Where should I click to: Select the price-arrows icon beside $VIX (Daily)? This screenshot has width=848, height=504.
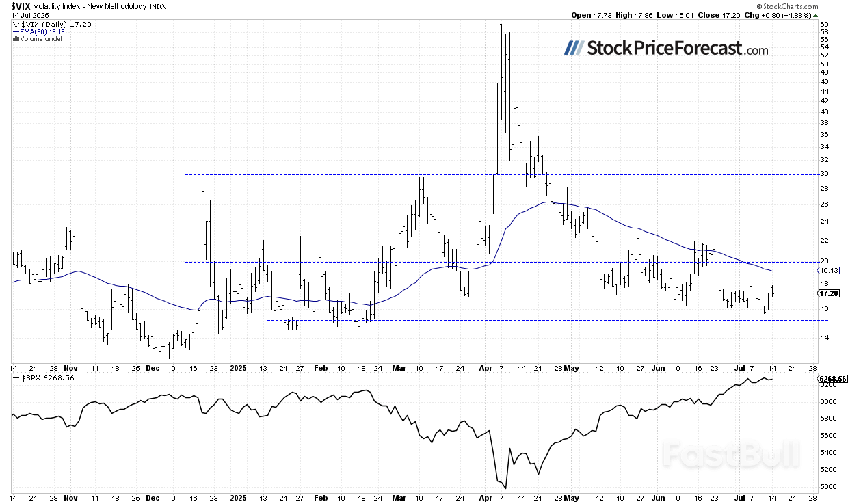tap(16, 24)
